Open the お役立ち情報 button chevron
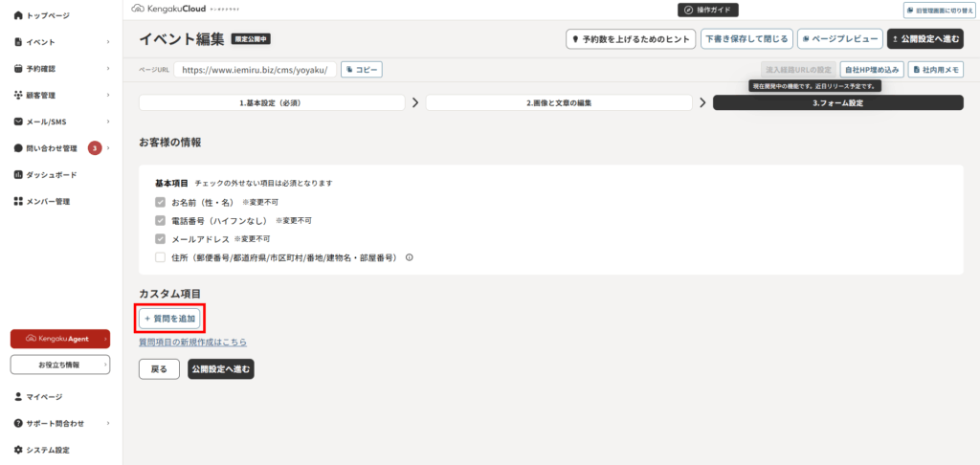The image size is (980, 465). coord(104,365)
